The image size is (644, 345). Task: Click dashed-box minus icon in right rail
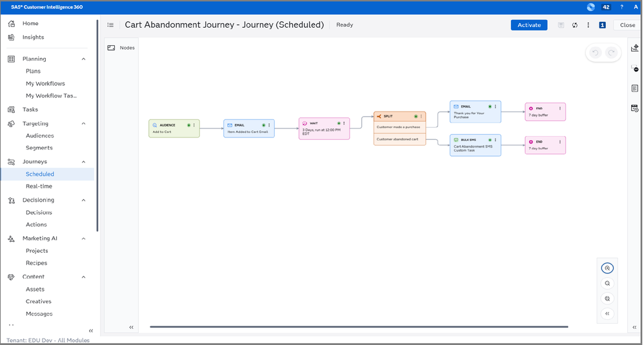click(x=635, y=68)
